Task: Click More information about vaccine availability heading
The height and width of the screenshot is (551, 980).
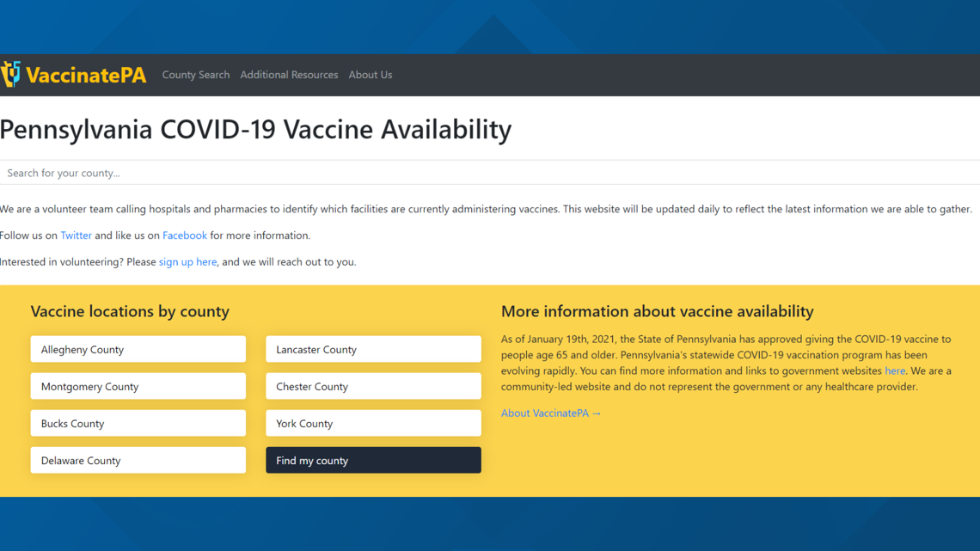Action: tap(658, 311)
